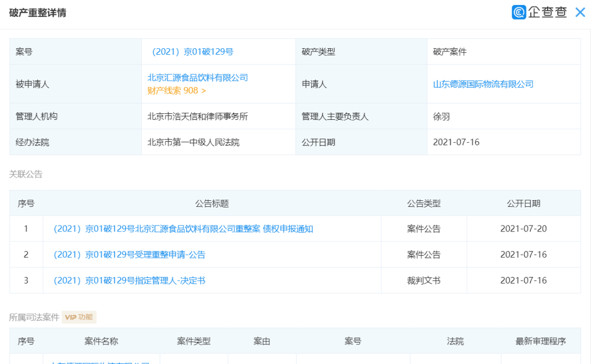Click the 管理人机构 field label
This screenshot has height=364, width=591.
point(37,117)
